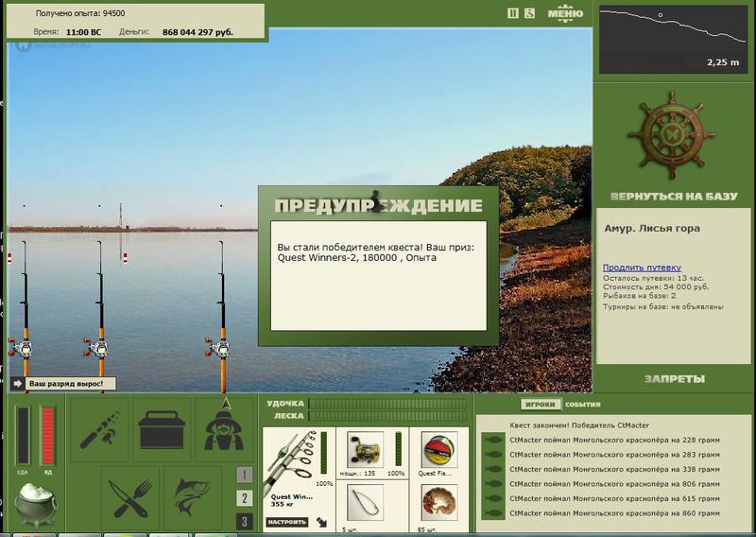The width and height of the screenshot is (756, 537).
Task: Click the ЛЕСКА tension bar
Action: (x=387, y=416)
